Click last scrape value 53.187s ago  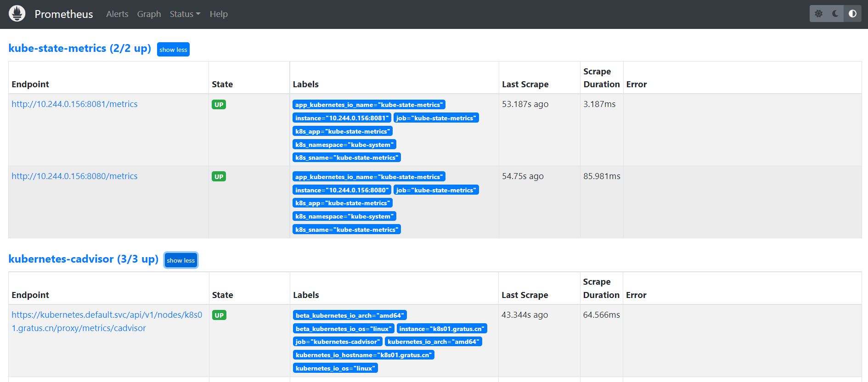(525, 104)
